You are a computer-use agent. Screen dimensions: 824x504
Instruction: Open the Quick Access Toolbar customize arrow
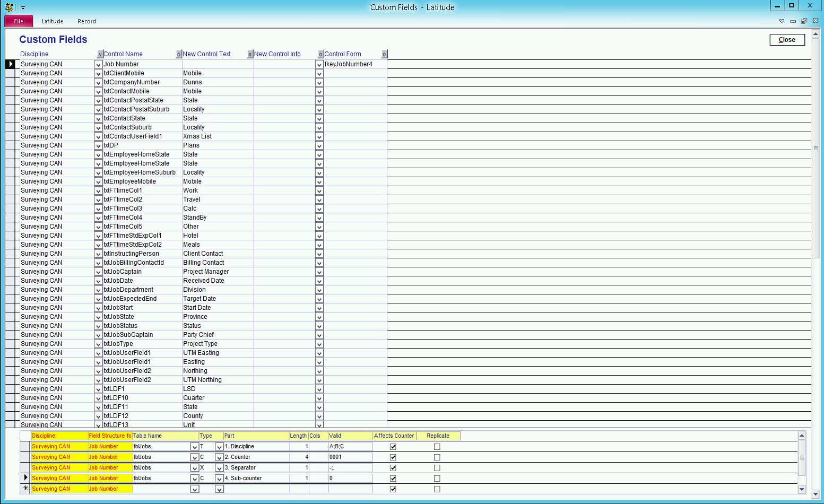pyautogui.click(x=23, y=8)
